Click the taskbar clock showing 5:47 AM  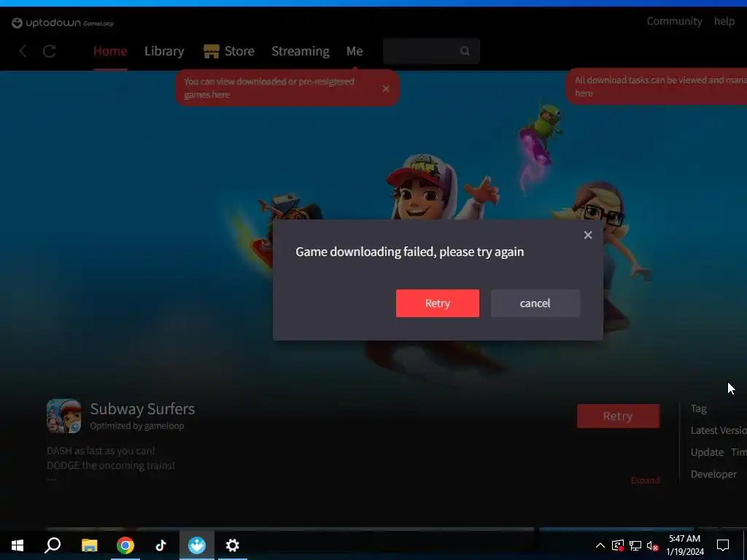pyautogui.click(x=684, y=545)
